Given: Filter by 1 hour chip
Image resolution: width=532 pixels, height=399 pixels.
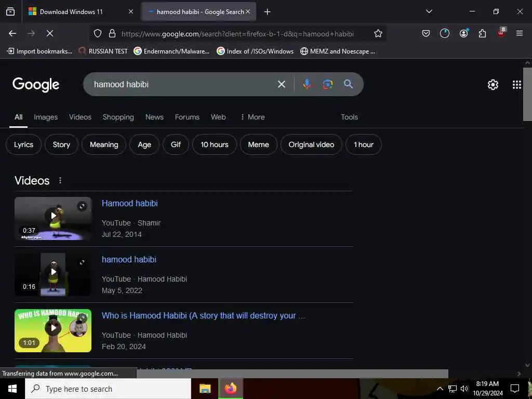Looking at the screenshot, I should coord(363,144).
